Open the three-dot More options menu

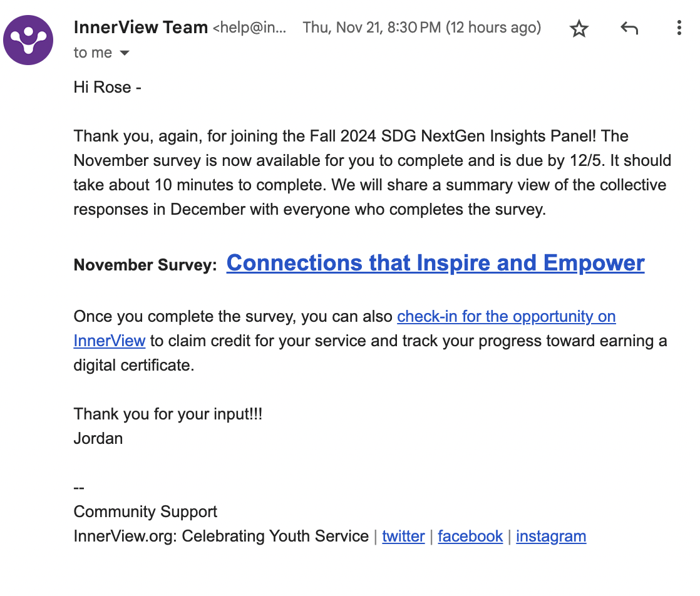point(679,28)
